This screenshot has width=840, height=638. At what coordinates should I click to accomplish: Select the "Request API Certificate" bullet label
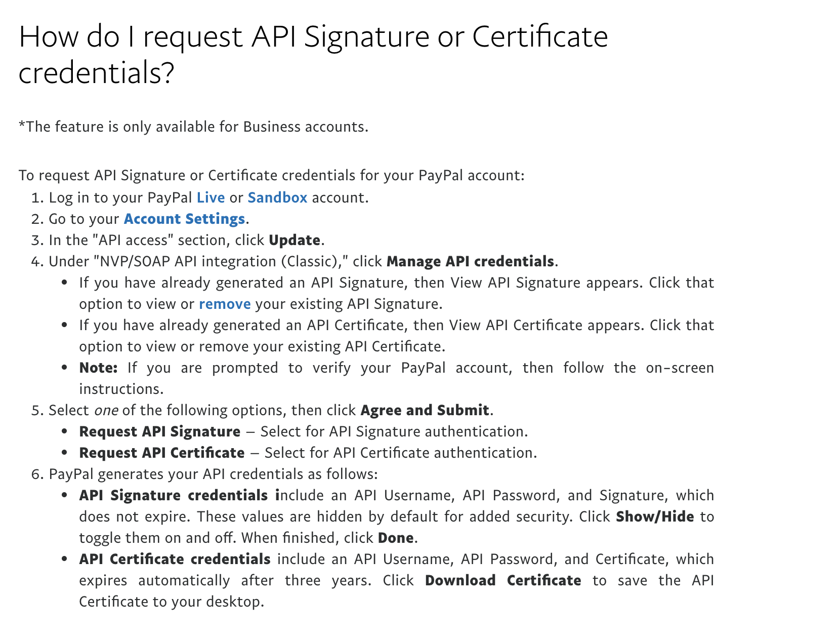(x=162, y=453)
